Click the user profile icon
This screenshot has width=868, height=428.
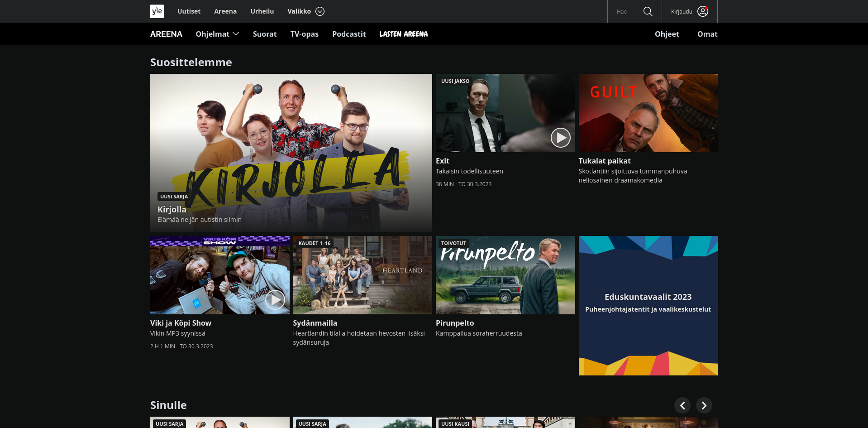(x=702, y=11)
